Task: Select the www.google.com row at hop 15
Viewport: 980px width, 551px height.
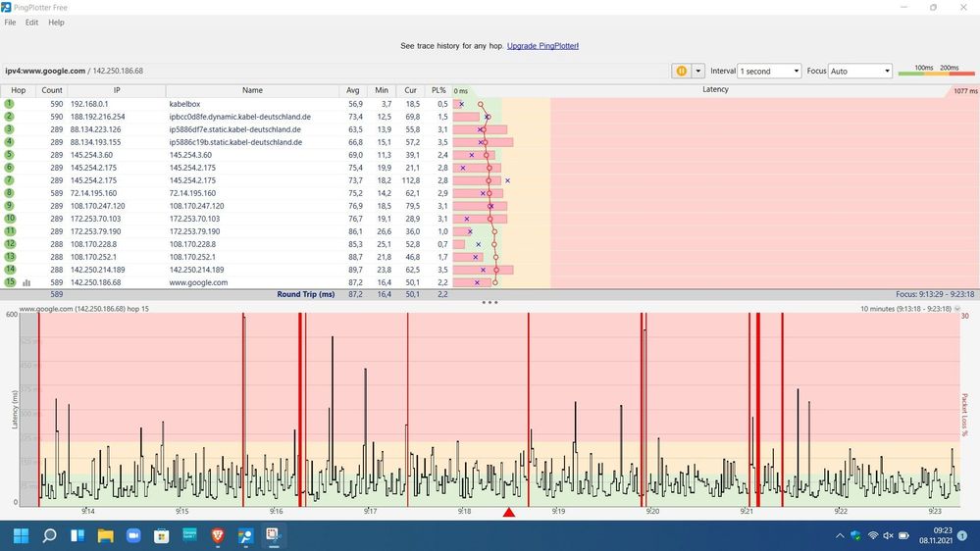Action: (198, 282)
